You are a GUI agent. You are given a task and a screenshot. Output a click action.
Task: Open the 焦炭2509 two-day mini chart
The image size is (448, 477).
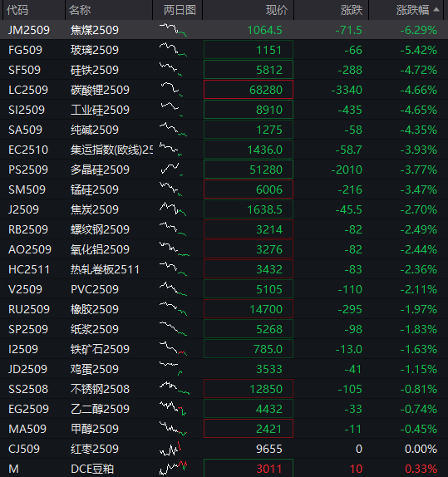click(x=173, y=209)
